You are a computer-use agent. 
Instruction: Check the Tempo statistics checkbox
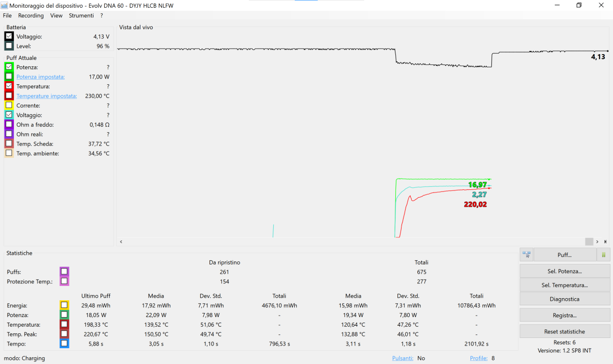(64, 344)
